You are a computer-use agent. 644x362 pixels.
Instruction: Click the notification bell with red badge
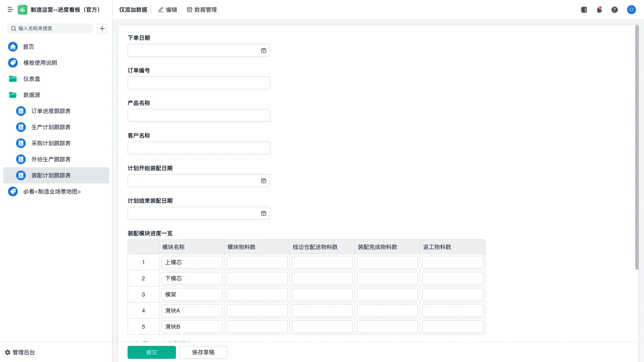tap(599, 10)
